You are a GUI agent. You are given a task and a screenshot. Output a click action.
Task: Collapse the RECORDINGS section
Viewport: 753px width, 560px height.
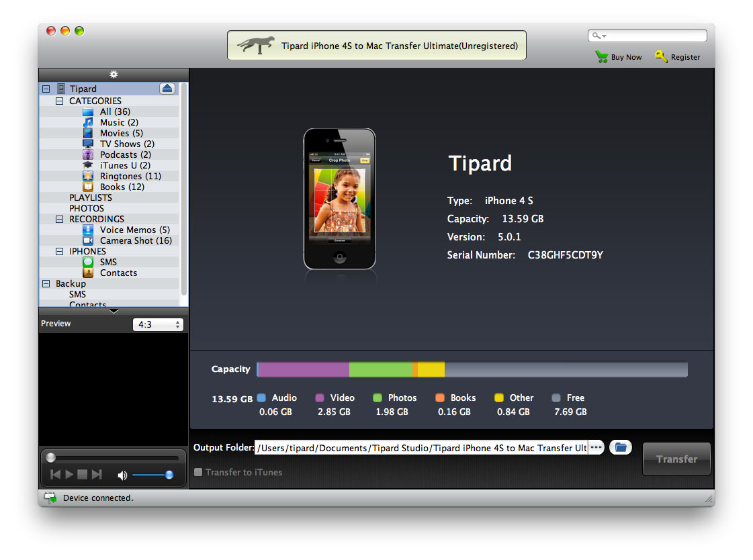click(58, 219)
